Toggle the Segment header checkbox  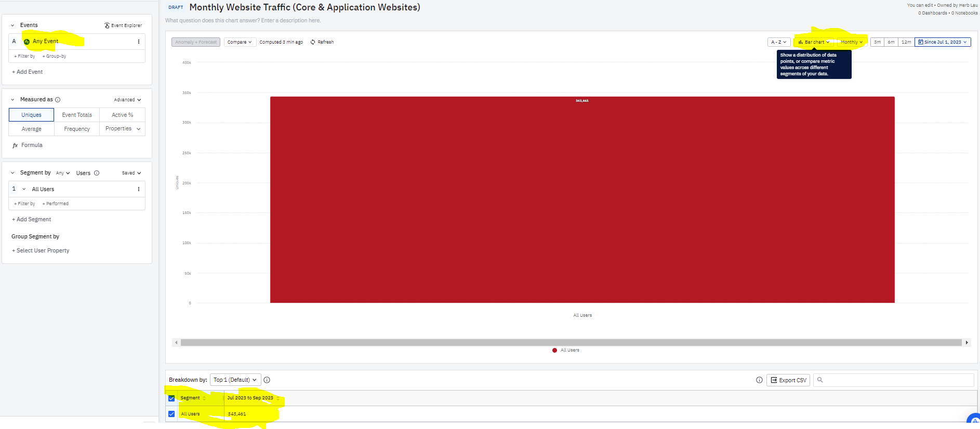coord(171,398)
